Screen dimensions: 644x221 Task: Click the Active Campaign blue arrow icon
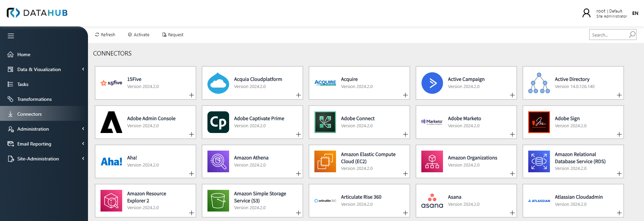click(432, 83)
